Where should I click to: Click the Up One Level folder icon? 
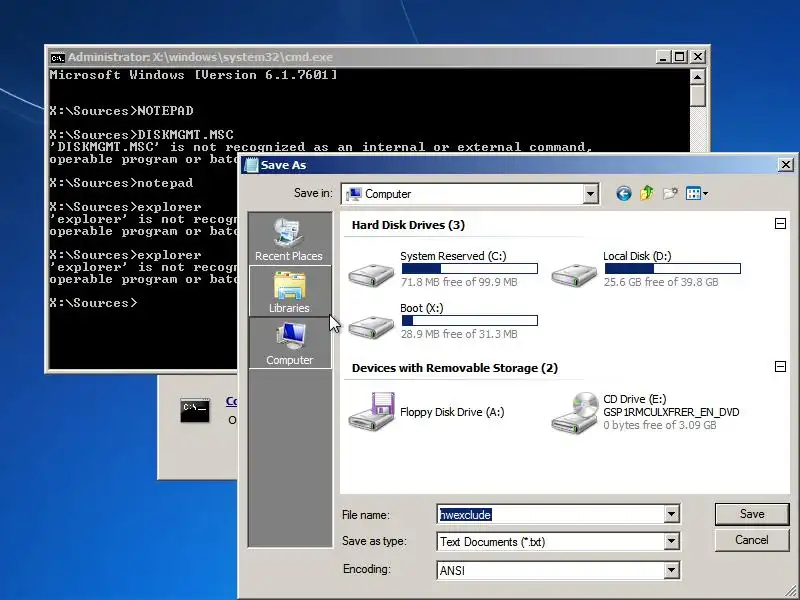647,193
